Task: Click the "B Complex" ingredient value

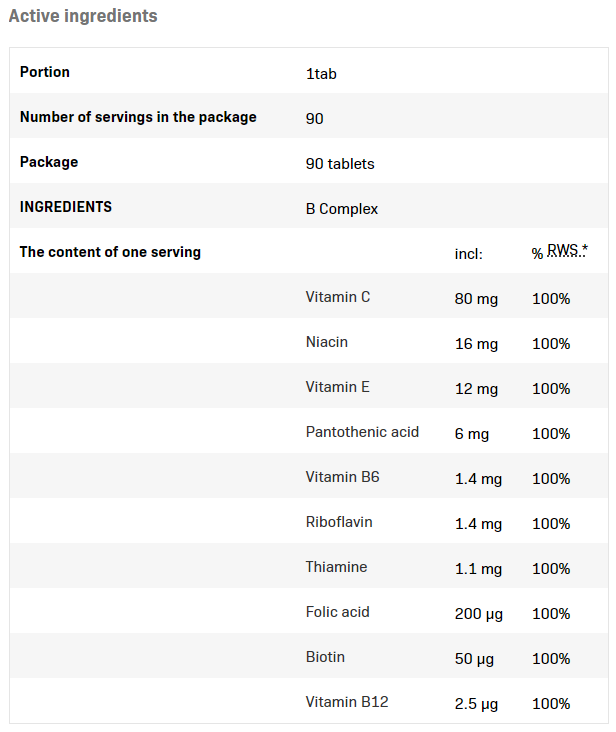Action: point(342,208)
